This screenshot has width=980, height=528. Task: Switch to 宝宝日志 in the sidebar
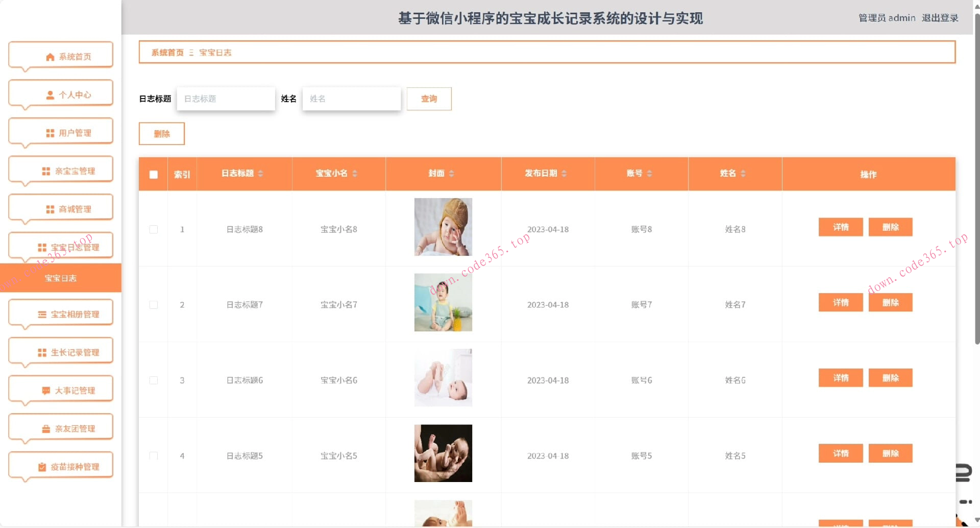tap(60, 278)
